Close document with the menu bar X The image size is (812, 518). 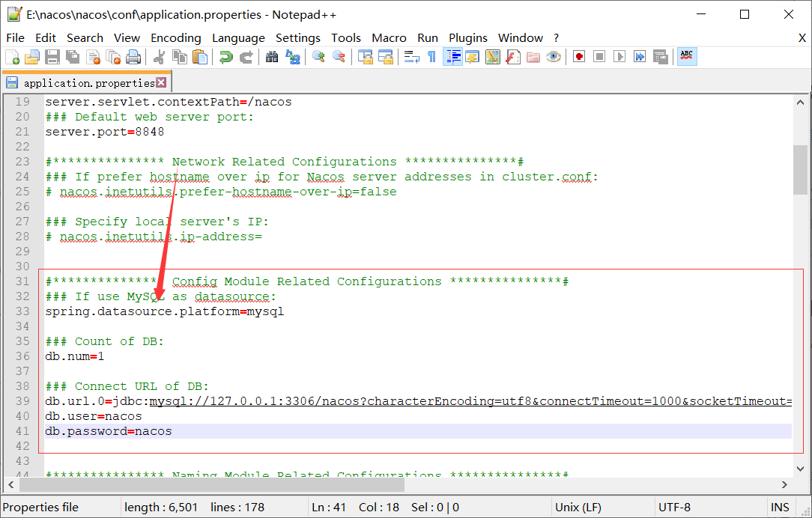click(802, 37)
